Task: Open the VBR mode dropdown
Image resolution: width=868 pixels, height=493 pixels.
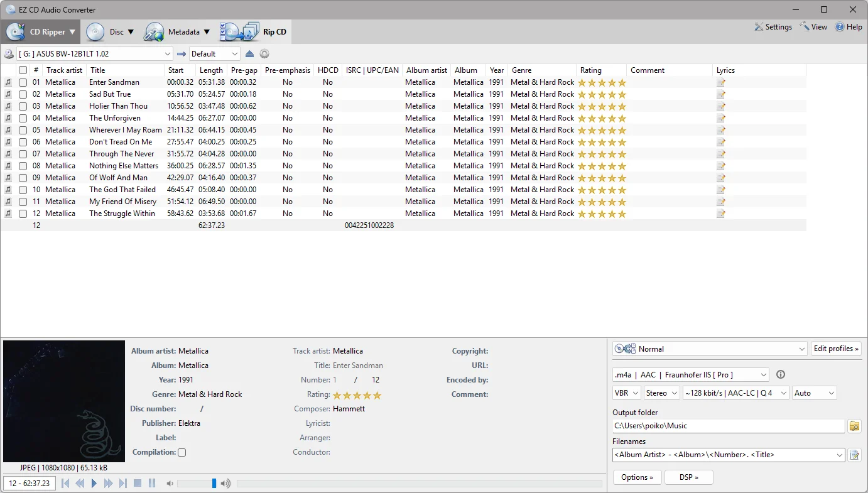Action: [x=627, y=393]
